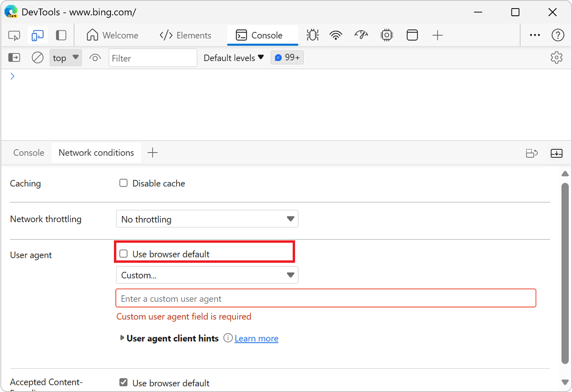Add more tools with plus icon
Viewport: 572px width, 392px height.
(x=438, y=35)
